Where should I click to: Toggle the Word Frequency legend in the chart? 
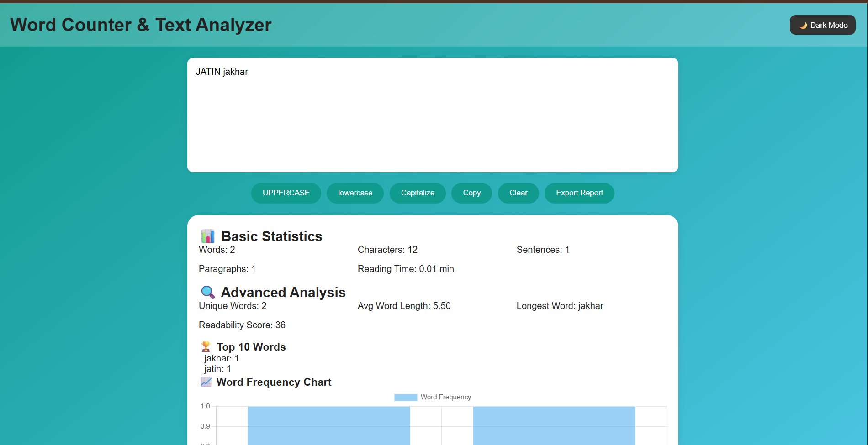coord(432,397)
